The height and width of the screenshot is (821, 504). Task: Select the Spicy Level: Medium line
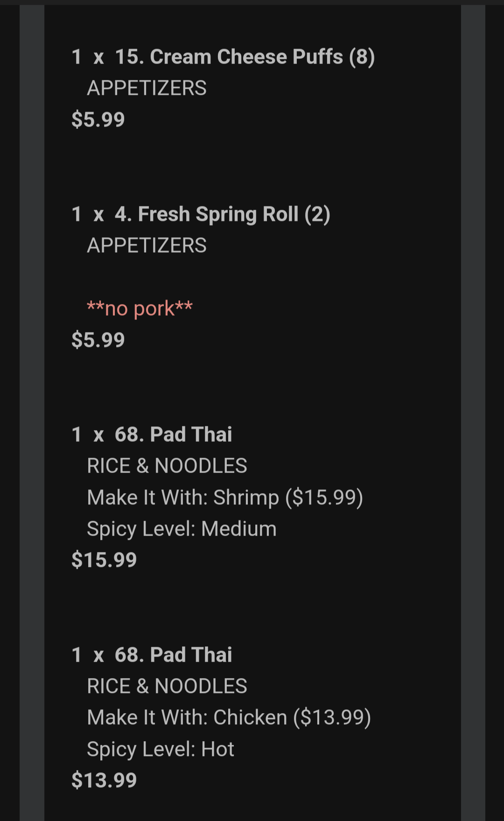(182, 529)
